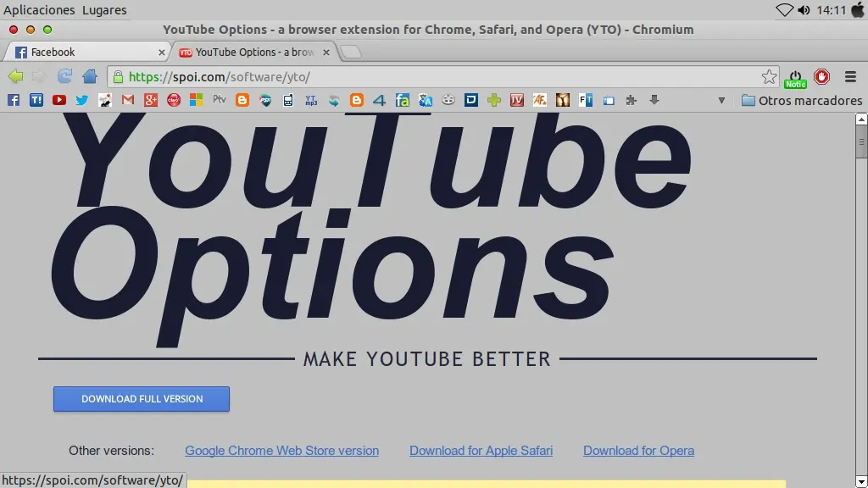
Task: Open the volume speaker indicator
Action: pyautogui.click(x=804, y=10)
